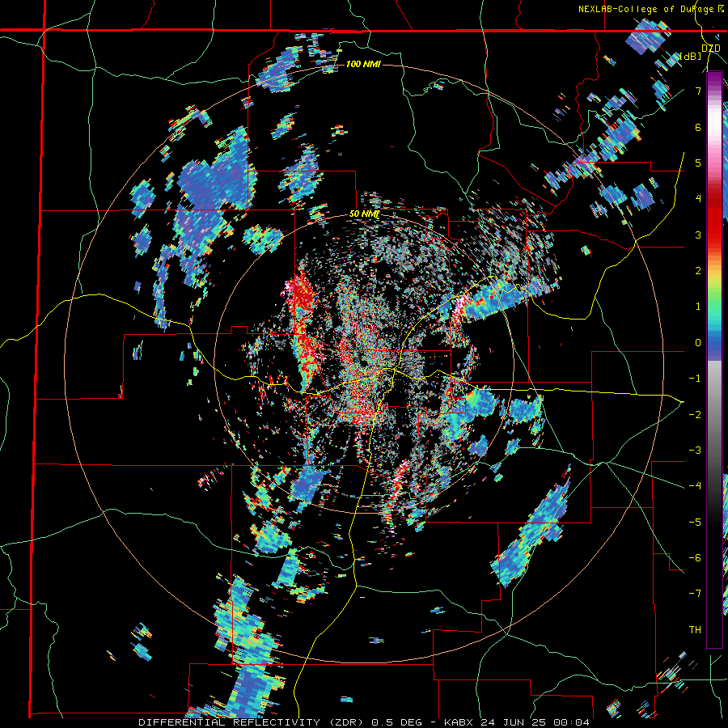This screenshot has height=728, width=728.
Task: Click the -5 dB tick label
Action: (695, 522)
